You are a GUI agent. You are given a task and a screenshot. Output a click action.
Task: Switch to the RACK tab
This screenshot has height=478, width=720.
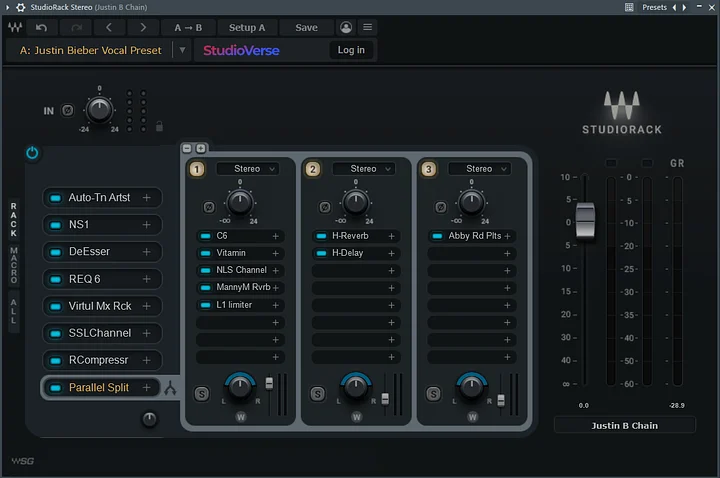point(14,220)
